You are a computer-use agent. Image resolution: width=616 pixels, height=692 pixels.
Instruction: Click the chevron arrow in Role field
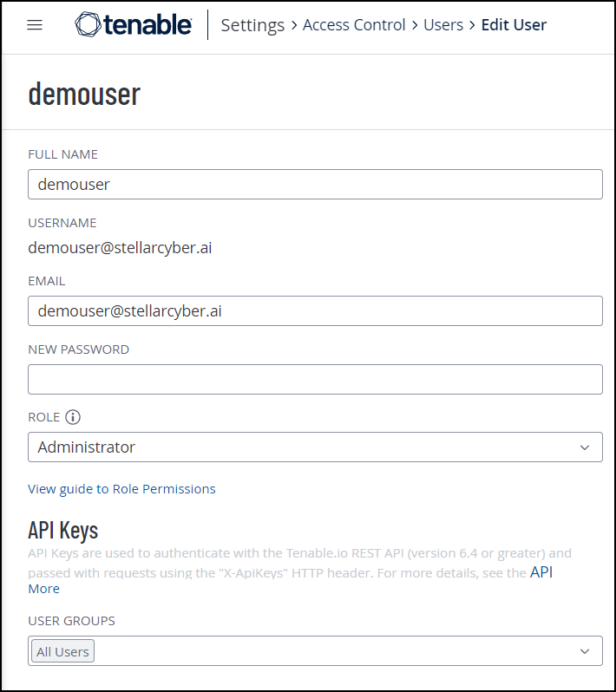(x=584, y=447)
